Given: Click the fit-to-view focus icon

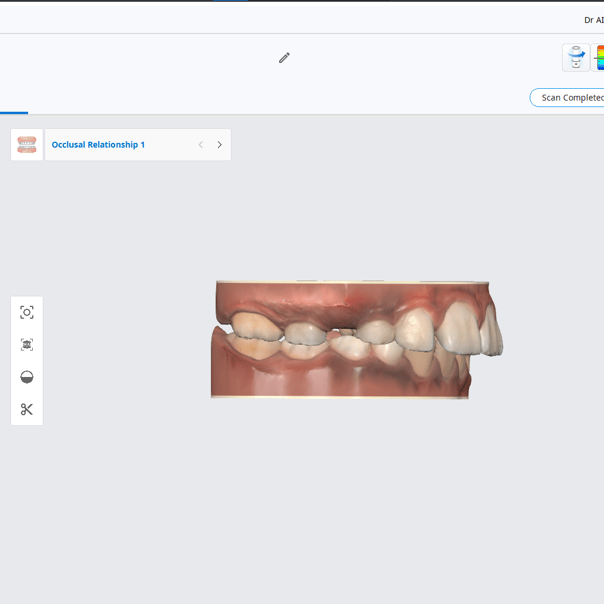Looking at the screenshot, I should tap(27, 312).
